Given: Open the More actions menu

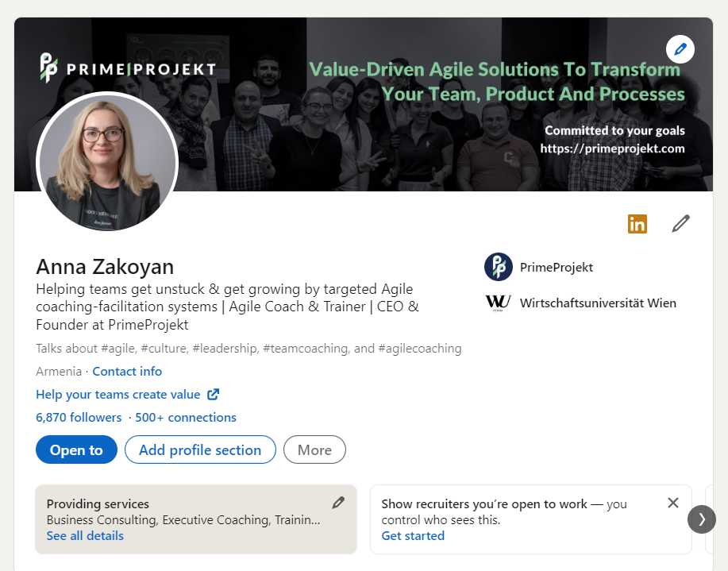Looking at the screenshot, I should coord(314,449).
